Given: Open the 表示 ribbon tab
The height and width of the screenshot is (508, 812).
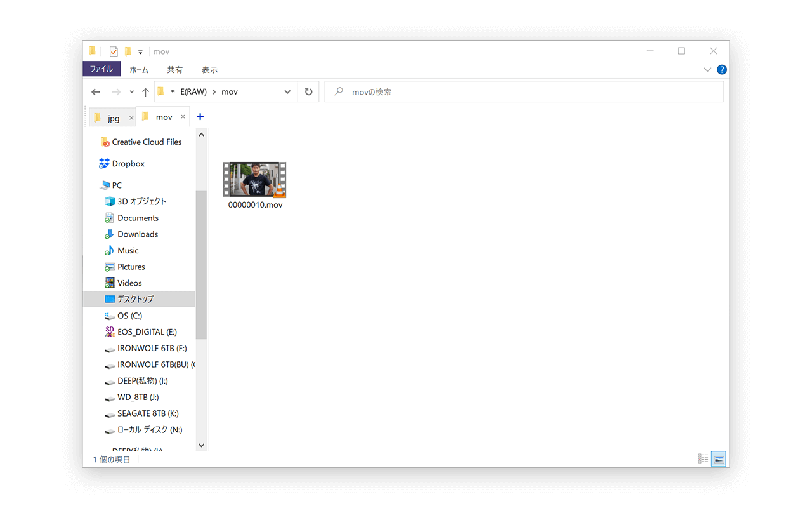Looking at the screenshot, I should pos(209,70).
